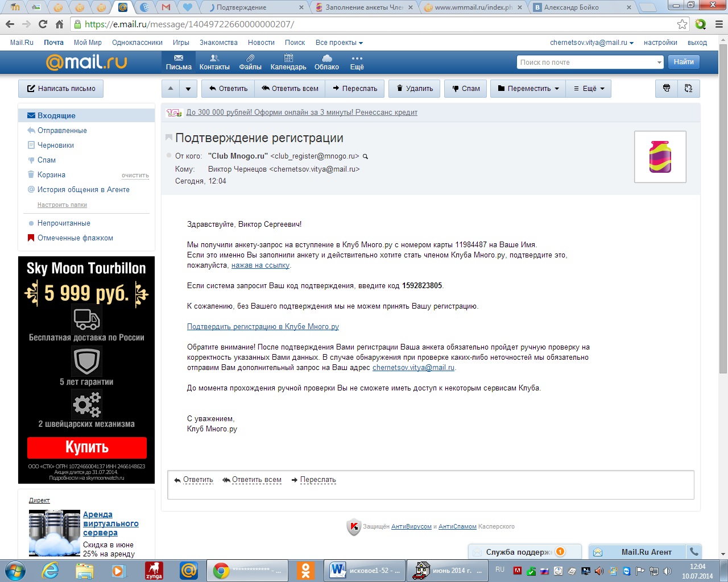Open account dropdown chernetsov.vitya@mail.ru
The image size is (728, 582).
click(x=591, y=43)
